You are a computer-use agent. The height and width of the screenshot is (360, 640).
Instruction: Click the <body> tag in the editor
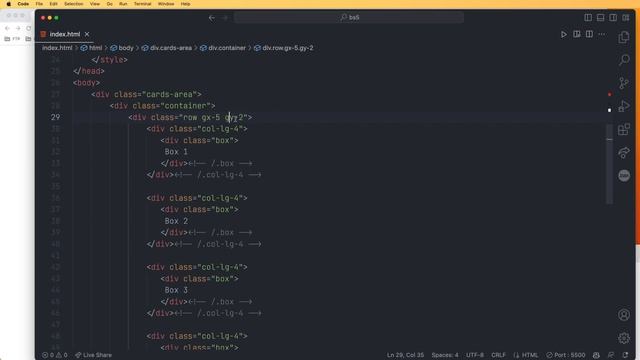[87, 83]
